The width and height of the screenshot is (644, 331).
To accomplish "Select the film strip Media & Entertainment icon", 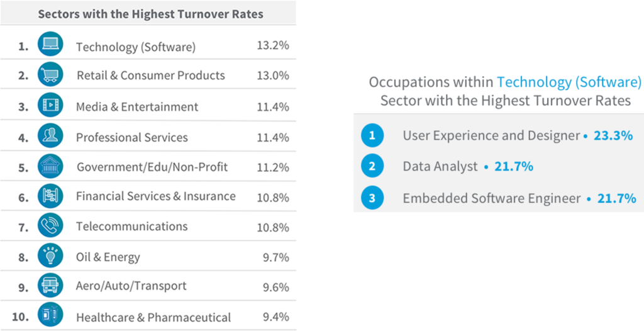I will click(x=50, y=106).
